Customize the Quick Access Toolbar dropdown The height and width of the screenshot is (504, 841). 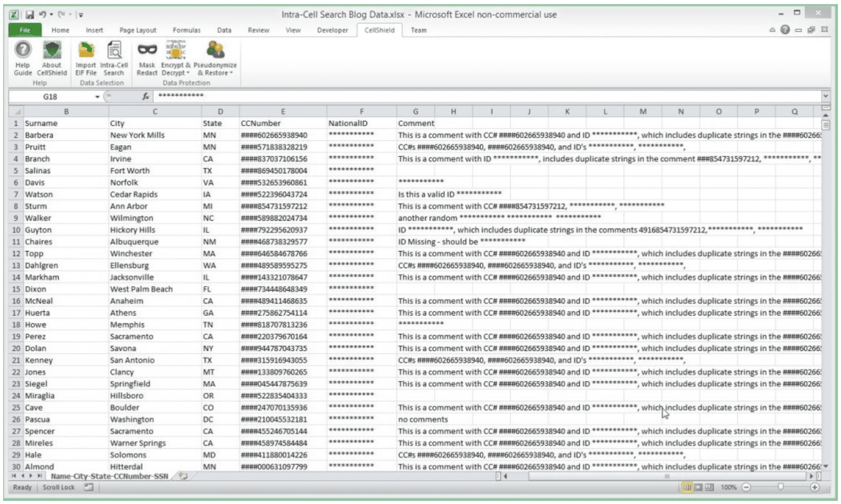[81, 15]
